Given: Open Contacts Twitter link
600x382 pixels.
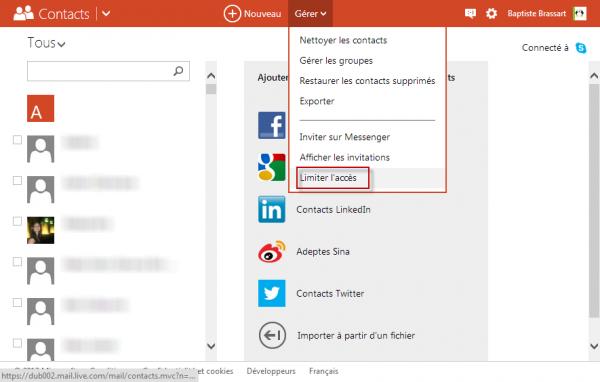Looking at the screenshot, I should point(330,294).
